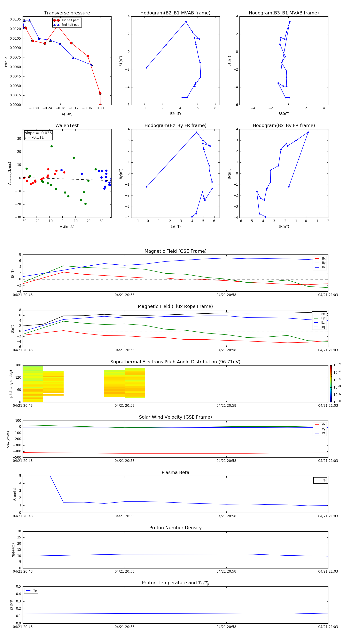Select the |B| entry in the flux rope legend
Screen dimensions: 351x644
click(320, 327)
